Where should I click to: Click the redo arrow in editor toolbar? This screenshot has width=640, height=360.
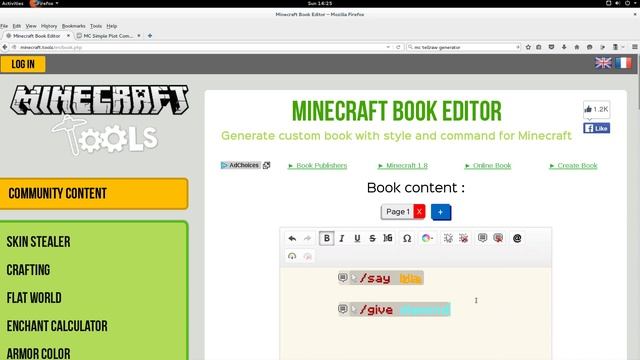pos(308,238)
